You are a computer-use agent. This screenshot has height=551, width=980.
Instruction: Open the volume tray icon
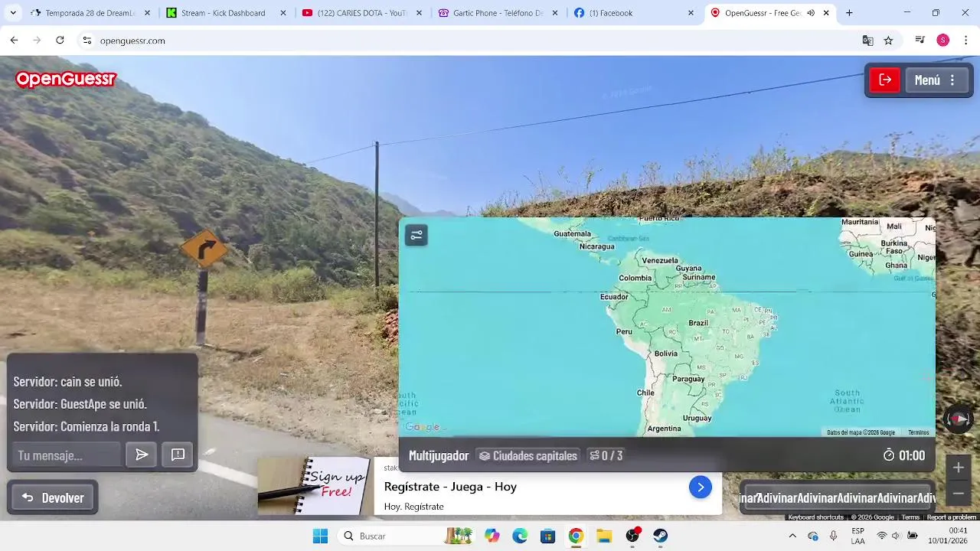(x=896, y=536)
